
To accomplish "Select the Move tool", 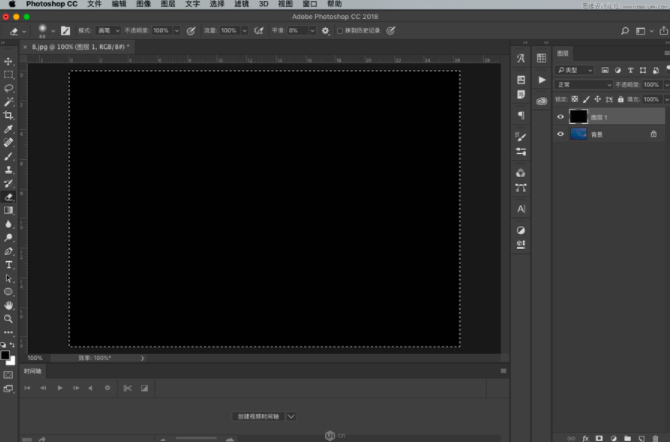I will click(9, 62).
